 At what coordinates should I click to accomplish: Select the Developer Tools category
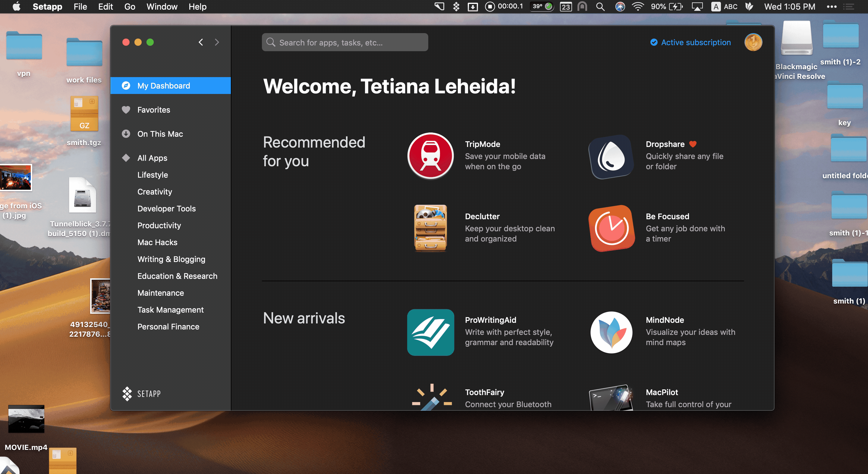[x=166, y=208]
